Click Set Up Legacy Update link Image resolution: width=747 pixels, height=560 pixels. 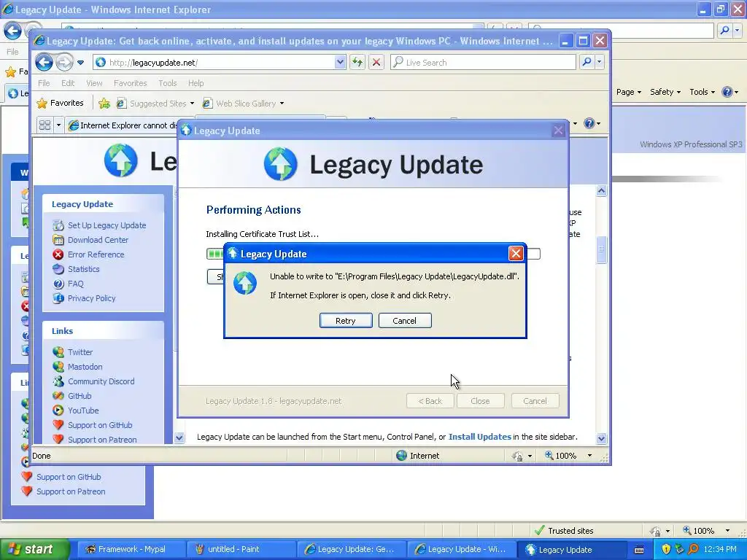[107, 225]
